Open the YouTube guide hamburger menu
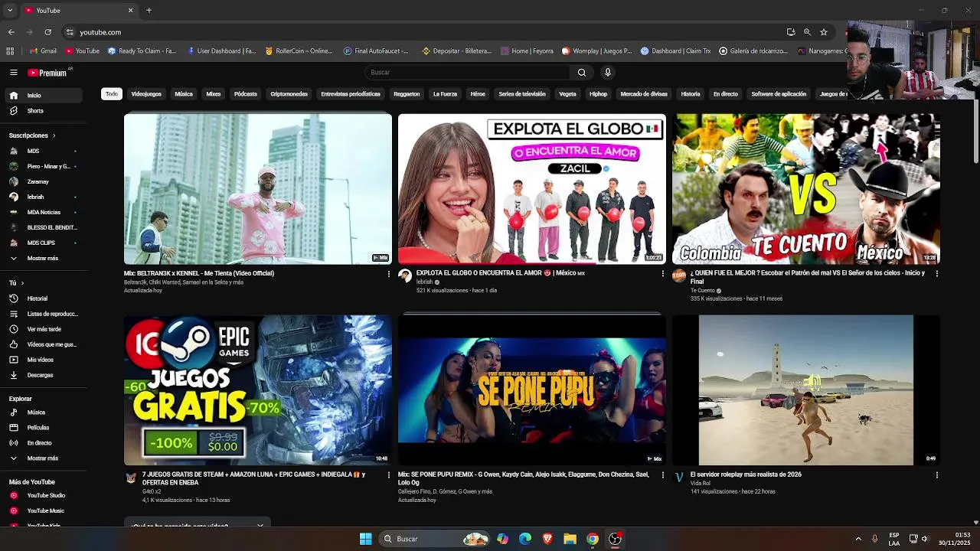 pos(13,73)
